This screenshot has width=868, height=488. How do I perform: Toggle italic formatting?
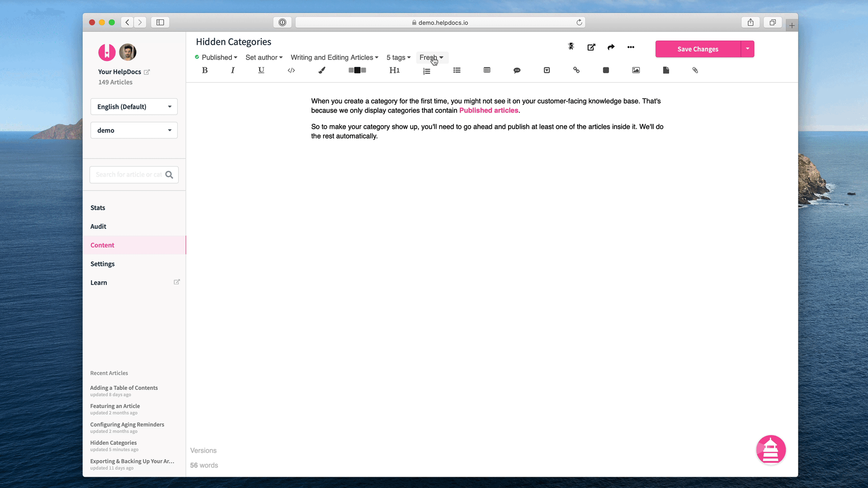click(233, 70)
